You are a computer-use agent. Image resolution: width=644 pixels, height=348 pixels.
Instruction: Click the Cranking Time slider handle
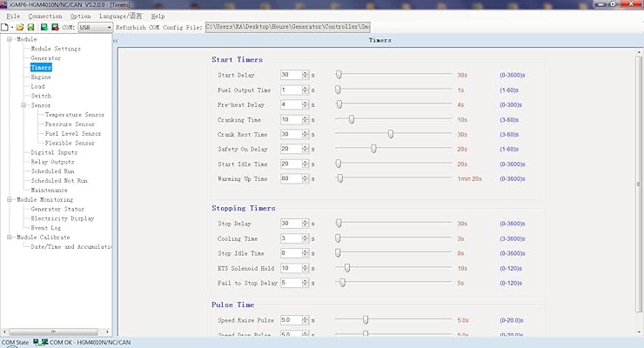352,119
